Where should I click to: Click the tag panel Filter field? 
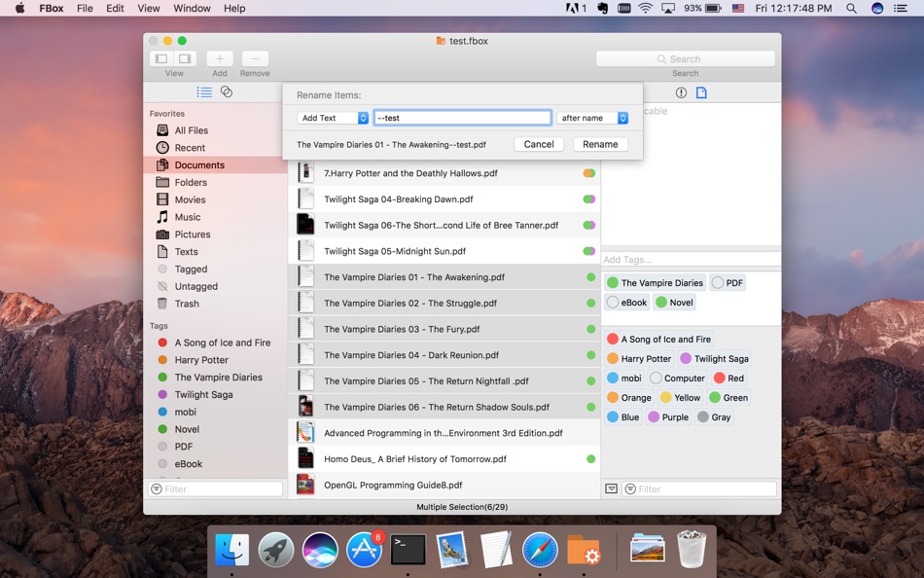click(699, 488)
